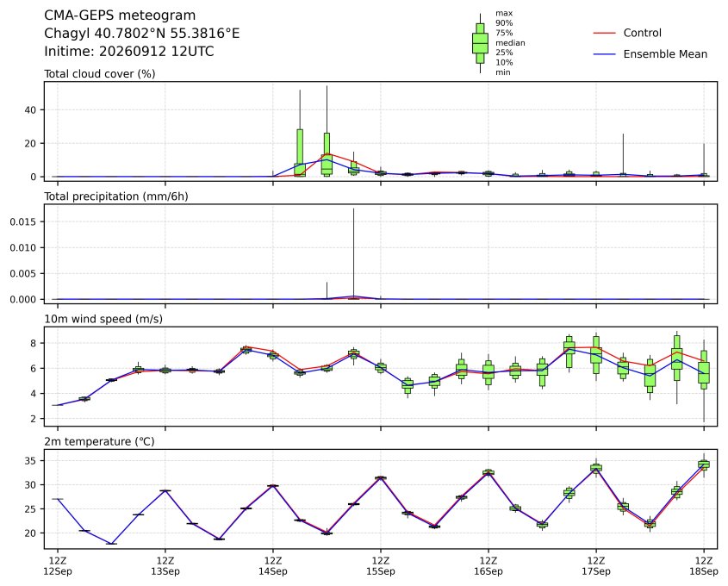This screenshot has width=728, height=586.
Task: Click the blue Ensemble Mean legend line
Action: coord(604,54)
